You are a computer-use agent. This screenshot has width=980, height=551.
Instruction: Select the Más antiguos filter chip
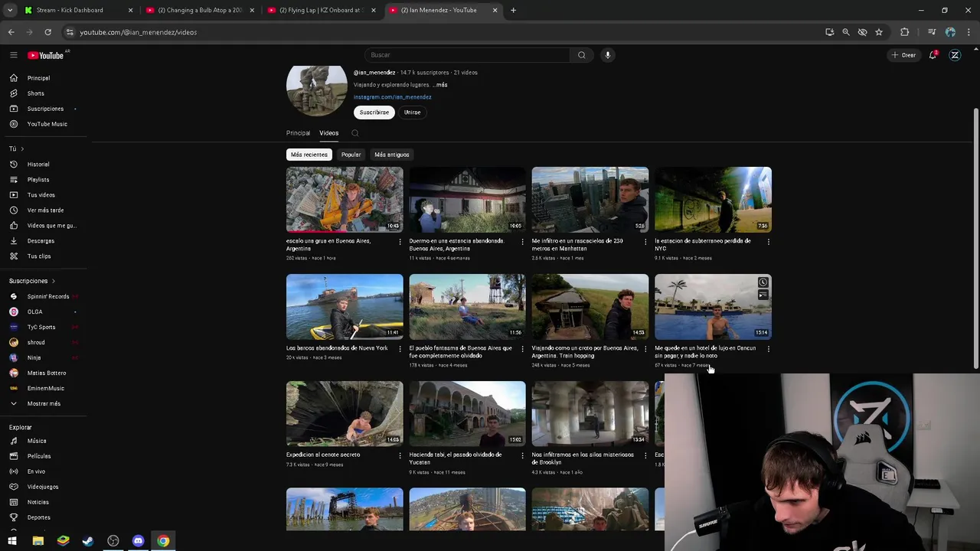(x=391, y=155)
